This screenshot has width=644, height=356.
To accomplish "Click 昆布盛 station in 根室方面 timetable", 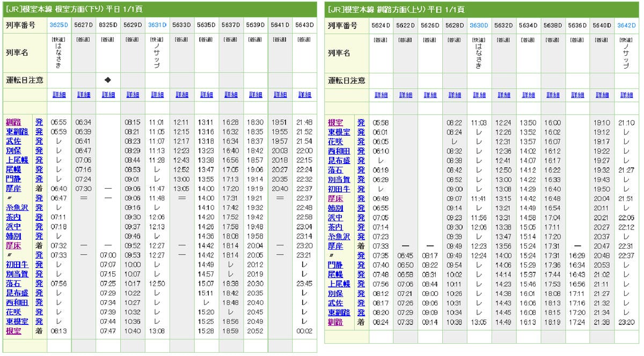I will [17, 293].
